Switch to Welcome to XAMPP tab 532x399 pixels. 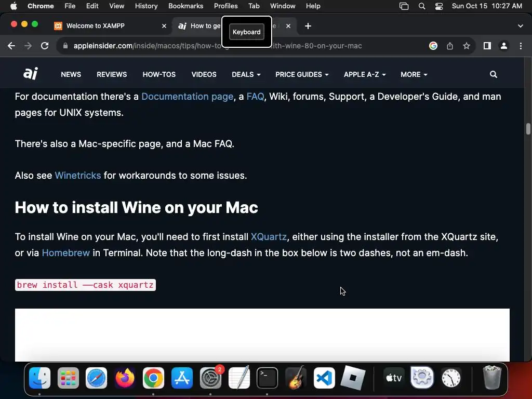110,26
